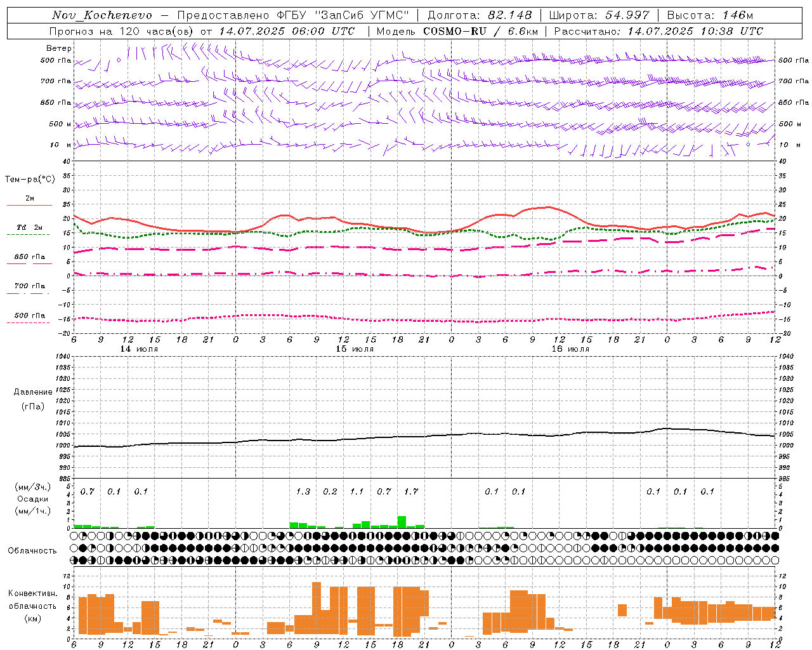This screenshot has height=650, width=812.
Task: Click the 'Конвективн.' convective cloud label
Action: (x=33, y=594)
